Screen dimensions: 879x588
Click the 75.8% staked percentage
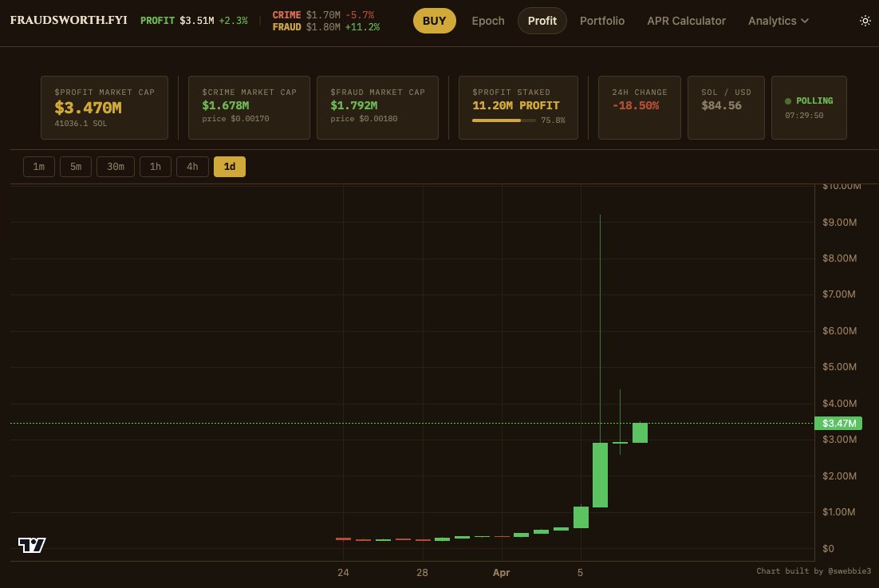coord(553,120)
